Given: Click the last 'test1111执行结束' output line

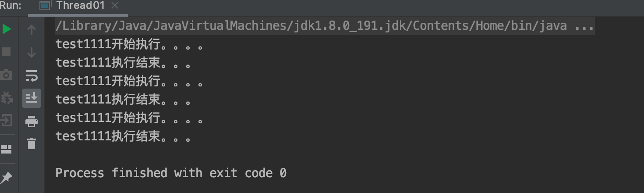Looking at the screenshot, I should [123, 137].
